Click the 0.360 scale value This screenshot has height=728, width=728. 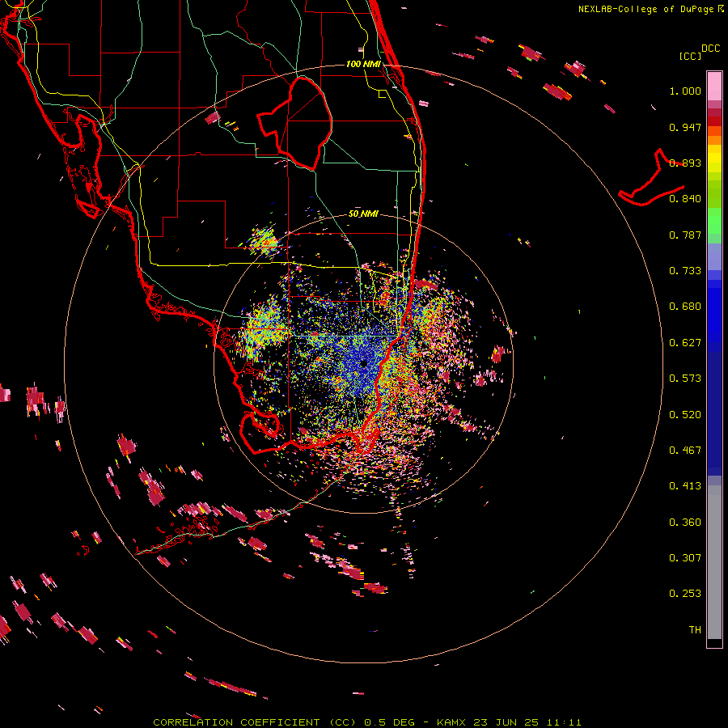(x=685, y=523)
